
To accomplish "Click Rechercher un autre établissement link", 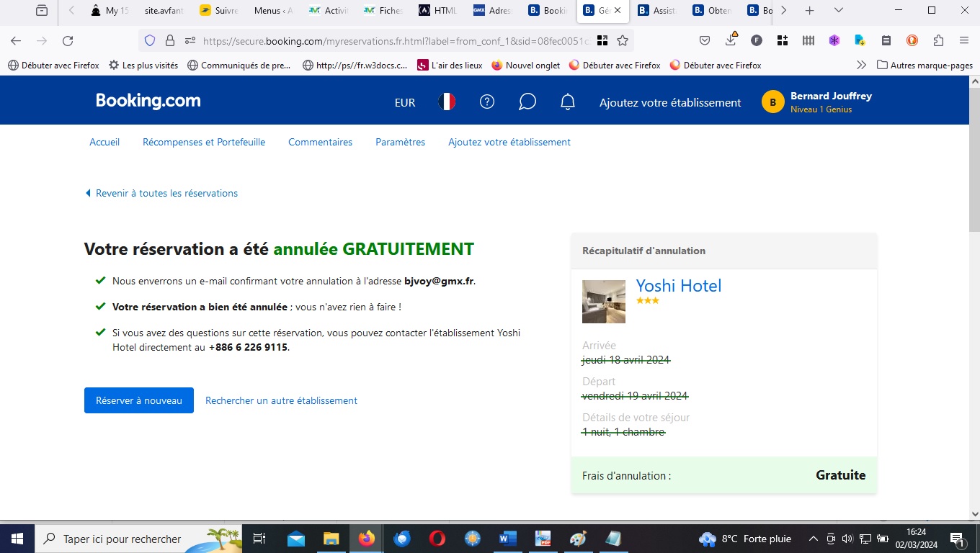I will 281,400.
